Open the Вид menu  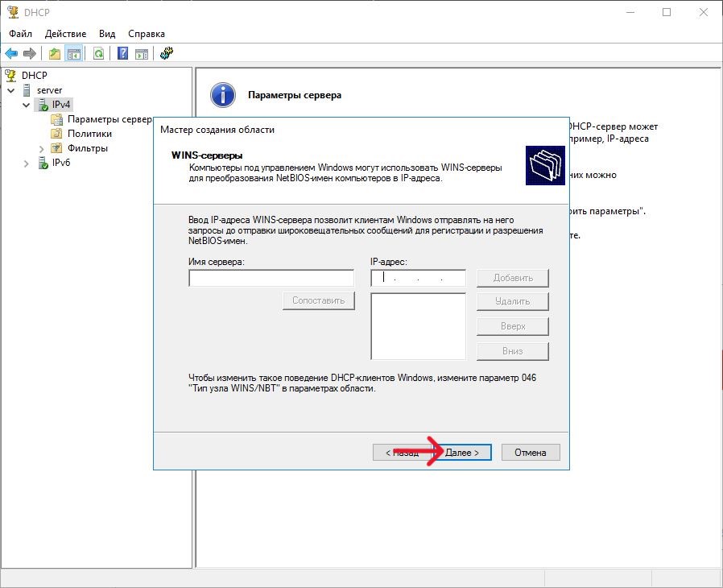[x=107, y=34]
